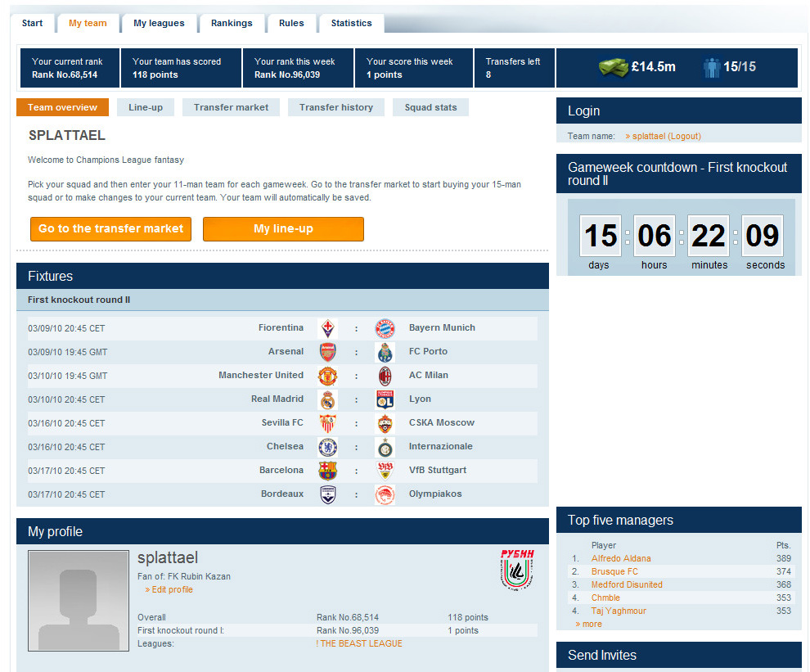The image size is (810, 672).
Task: Open the Start tab
Action: tap(32, 23)
